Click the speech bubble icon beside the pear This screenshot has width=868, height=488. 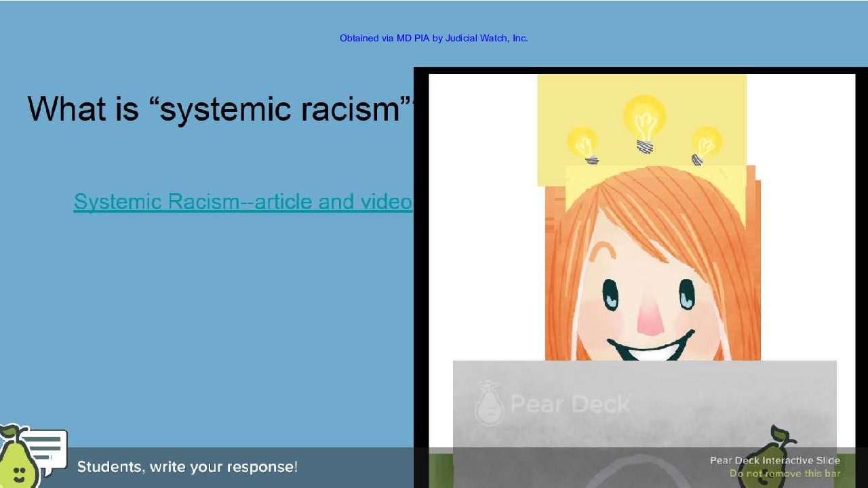pos(47,446)
